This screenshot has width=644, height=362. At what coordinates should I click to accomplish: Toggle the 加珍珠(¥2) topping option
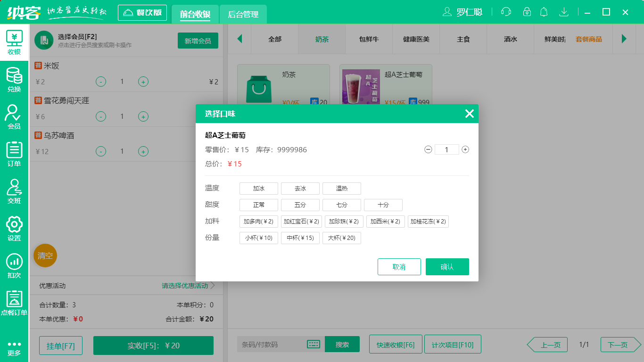[x=344, y=221]
